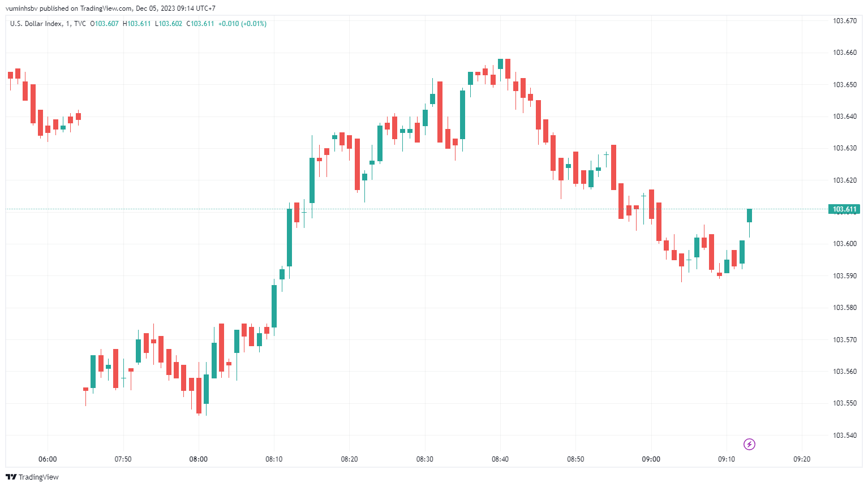Select the high value H103.611
This screenshot has width=868, height=487.
click(137, 24)
